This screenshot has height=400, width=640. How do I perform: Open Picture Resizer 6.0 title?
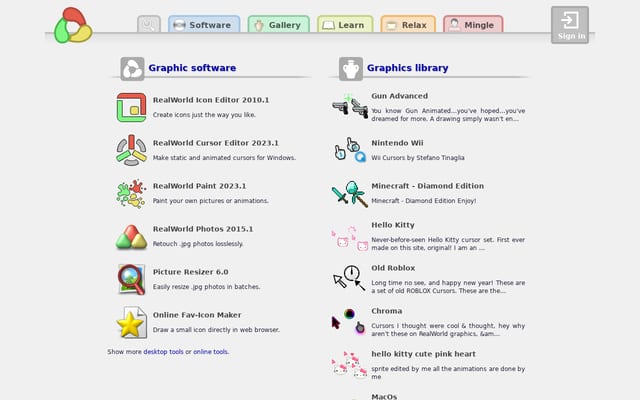tap(191, 272)
